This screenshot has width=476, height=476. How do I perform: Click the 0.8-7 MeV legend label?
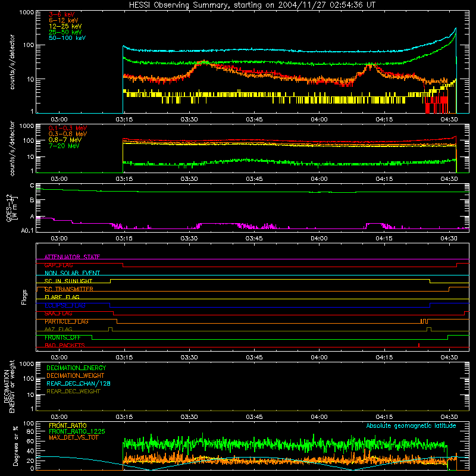pyautogui.click(x=65, y=140)
